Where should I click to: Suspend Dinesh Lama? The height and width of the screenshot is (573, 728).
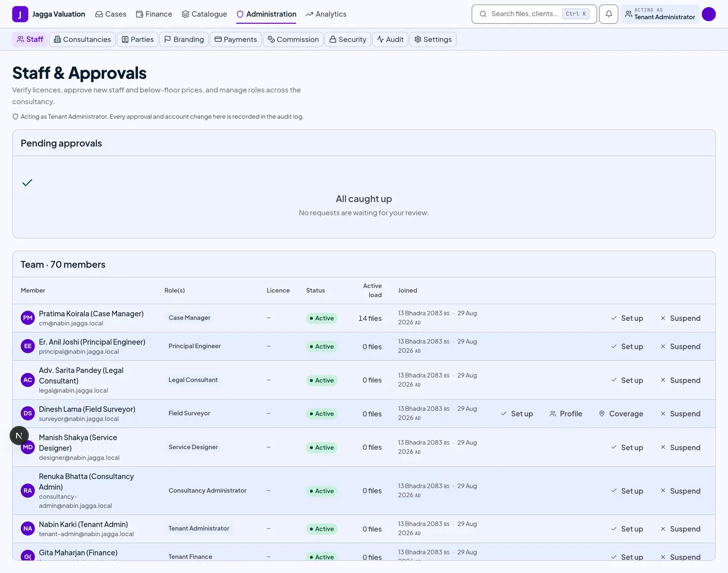[x=680, y=414]
